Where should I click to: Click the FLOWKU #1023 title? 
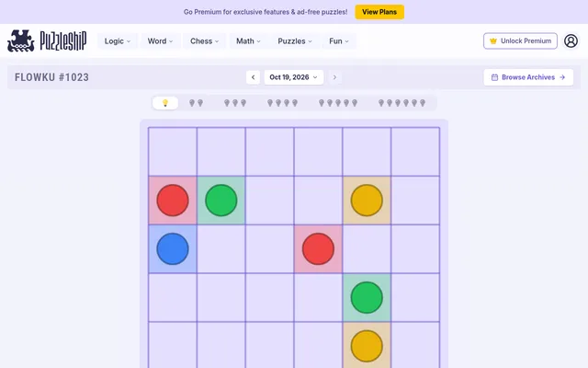tap(51, 77)
